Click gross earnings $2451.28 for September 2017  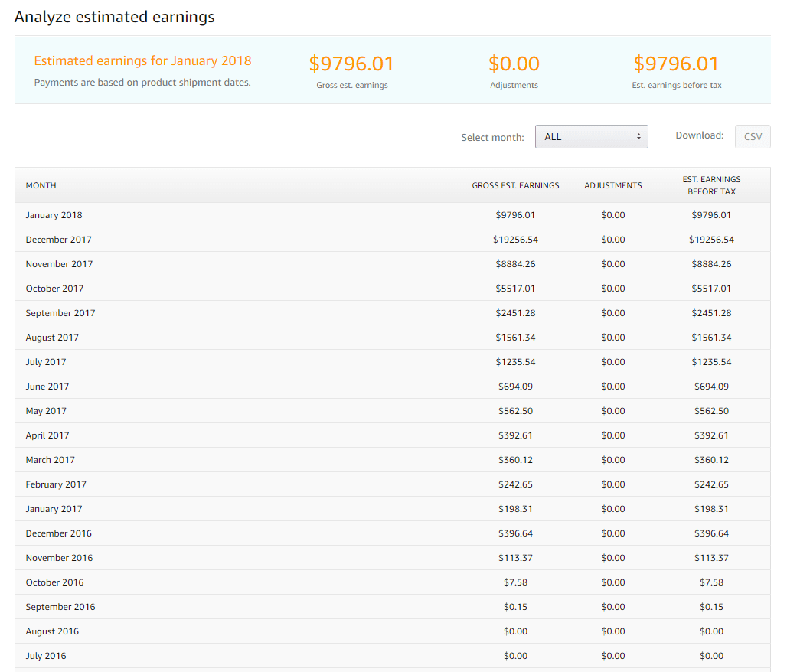[x=515, y=313]
